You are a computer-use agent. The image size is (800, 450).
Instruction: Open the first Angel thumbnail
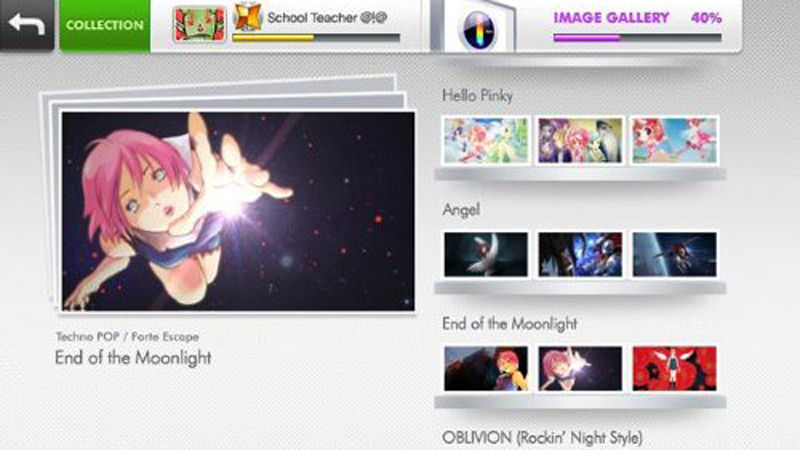[x=486, y=255]
